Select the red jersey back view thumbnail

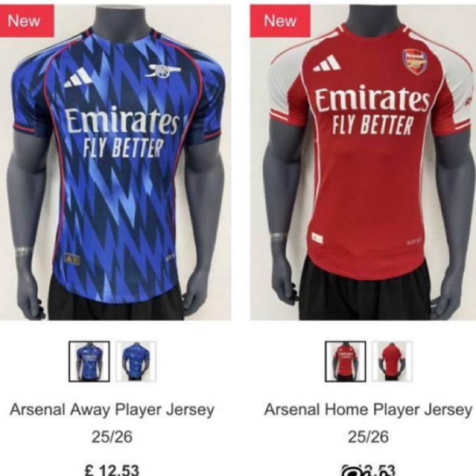click(392, 361)
